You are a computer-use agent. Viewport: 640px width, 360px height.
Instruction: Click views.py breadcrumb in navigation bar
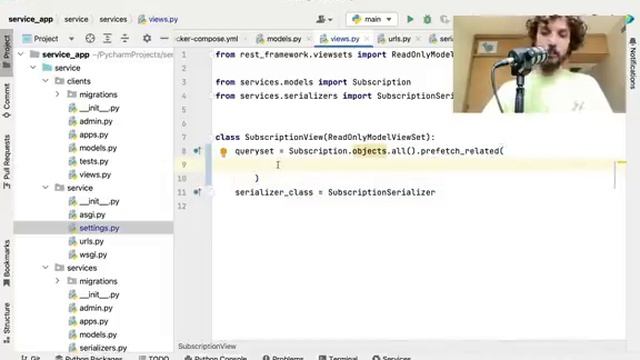tap(158, 19)
